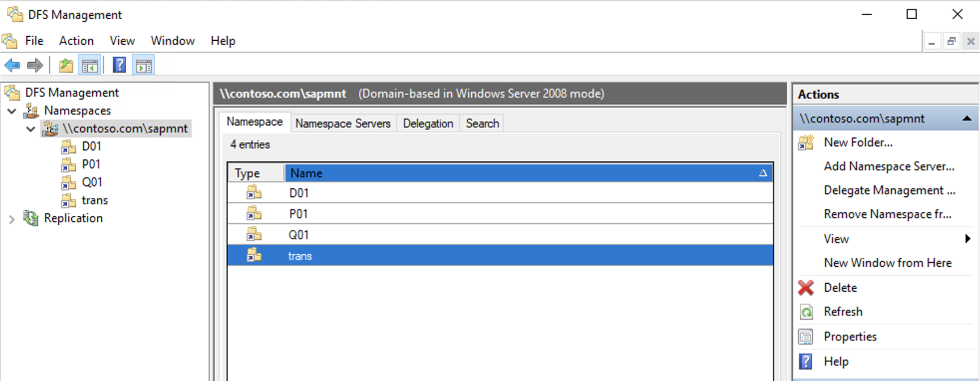Click the Name column sort arrow
980x381 pixels.
click(763, 173)
